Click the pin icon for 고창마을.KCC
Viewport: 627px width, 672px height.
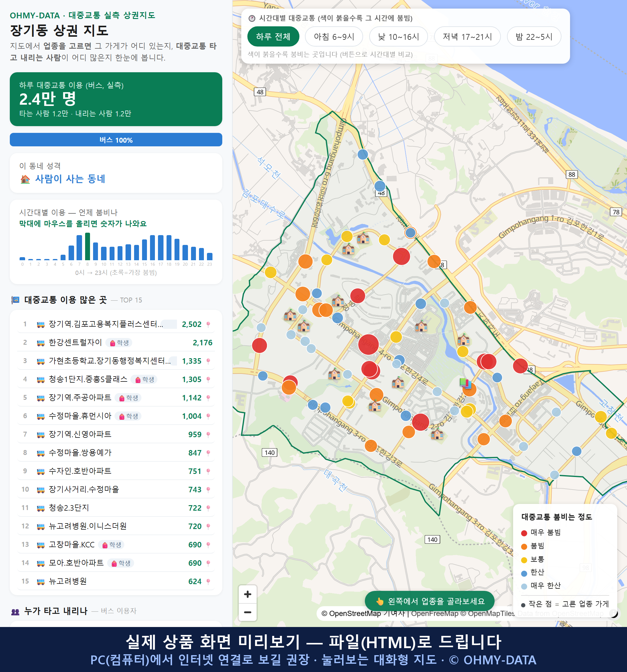(x=208, y=545)
